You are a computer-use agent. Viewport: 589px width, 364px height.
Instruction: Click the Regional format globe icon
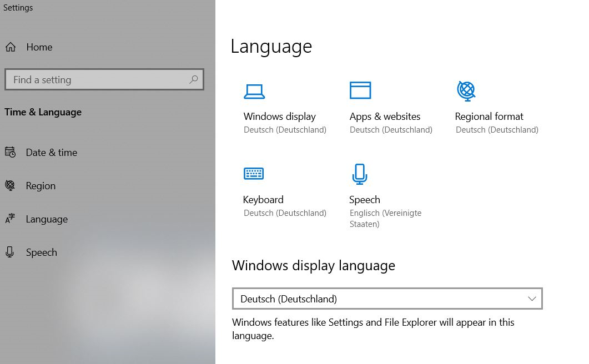(466, 91)
